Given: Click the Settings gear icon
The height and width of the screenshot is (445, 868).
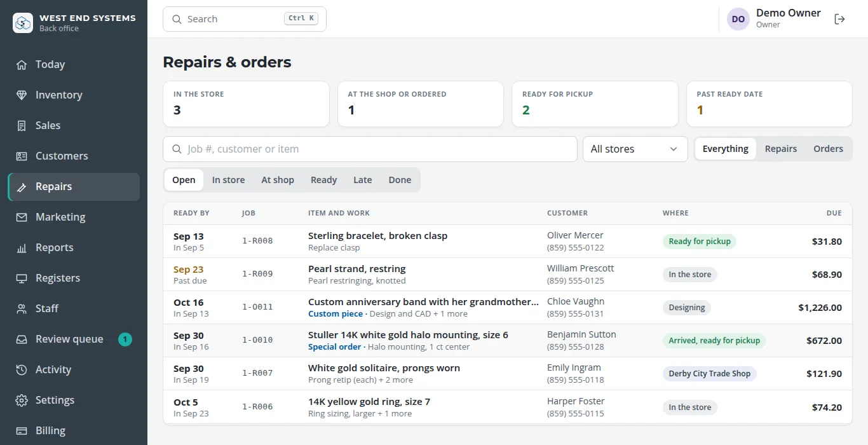Looking at the screenshot, I should click(22, 400).
